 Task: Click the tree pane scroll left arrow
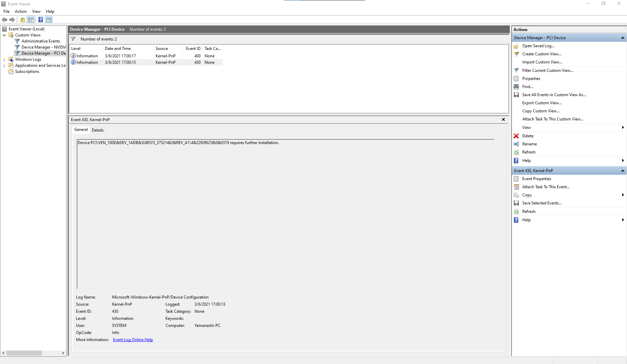click(x=3, y=353)
